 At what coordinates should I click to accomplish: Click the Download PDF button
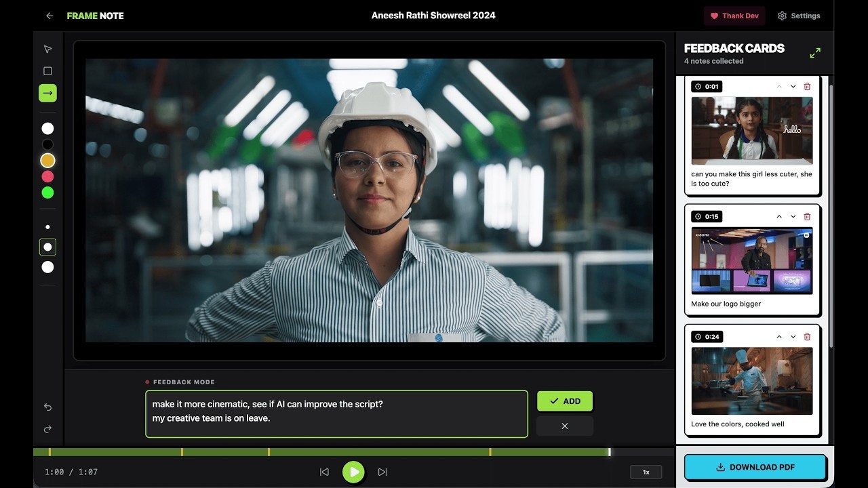tap(755, 467)
